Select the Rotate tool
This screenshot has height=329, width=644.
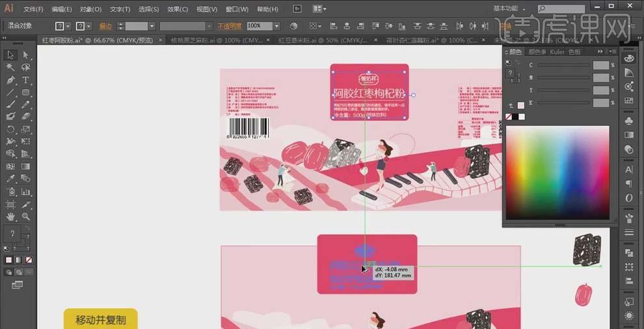point(10,129)
